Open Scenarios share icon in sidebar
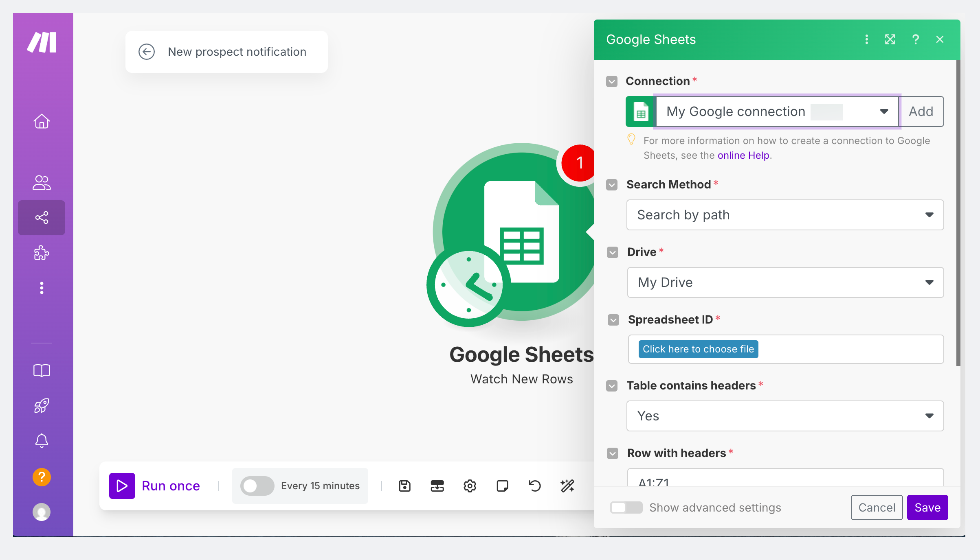The image size is (980, 560). [42, 218]
